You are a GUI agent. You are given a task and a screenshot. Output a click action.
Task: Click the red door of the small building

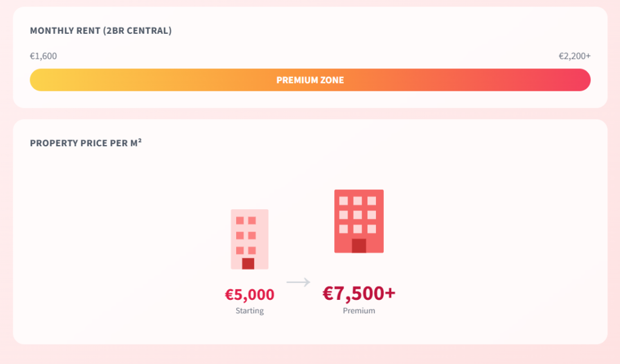click(248, 264)
